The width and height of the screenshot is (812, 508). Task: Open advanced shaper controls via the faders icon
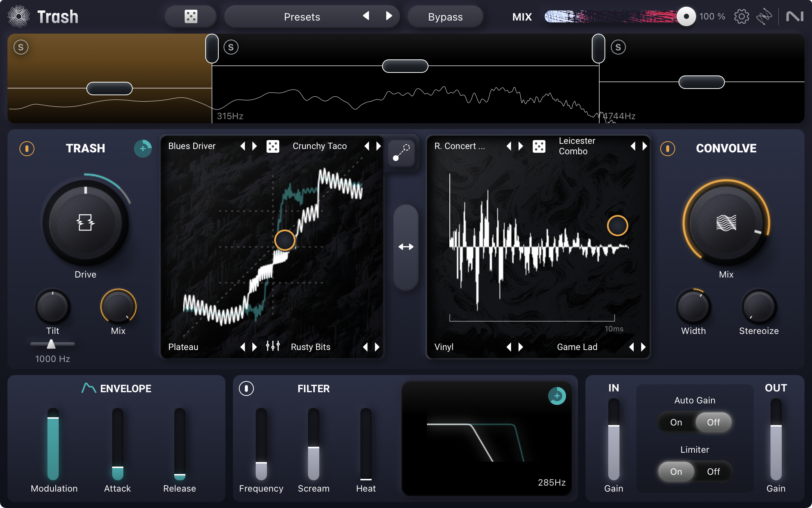(x=273, y=347)
